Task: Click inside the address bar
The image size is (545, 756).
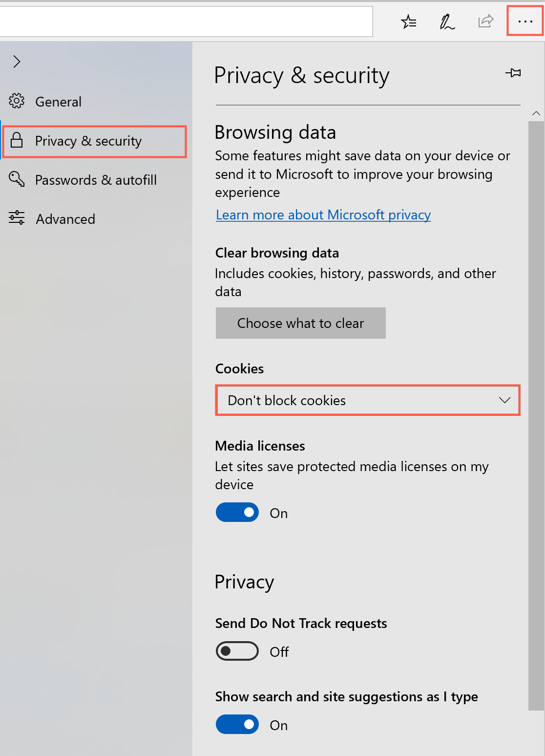Action: (186, 21)
